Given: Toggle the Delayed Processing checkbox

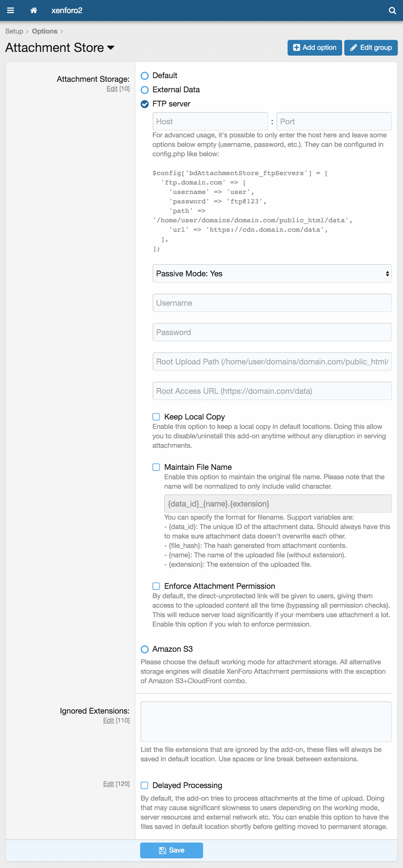Looking at the screenshot, I should click(144, 785).
